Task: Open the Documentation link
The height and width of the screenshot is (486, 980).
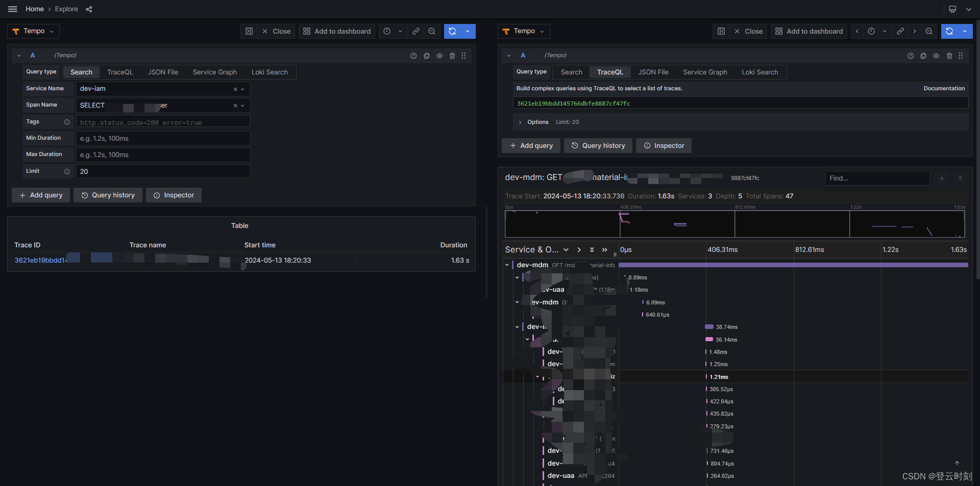Action: 944,89
